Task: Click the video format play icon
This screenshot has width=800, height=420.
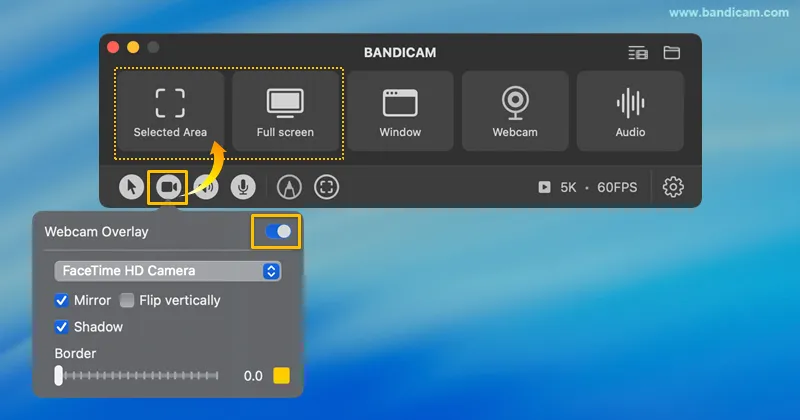Action: click(544, 187)
